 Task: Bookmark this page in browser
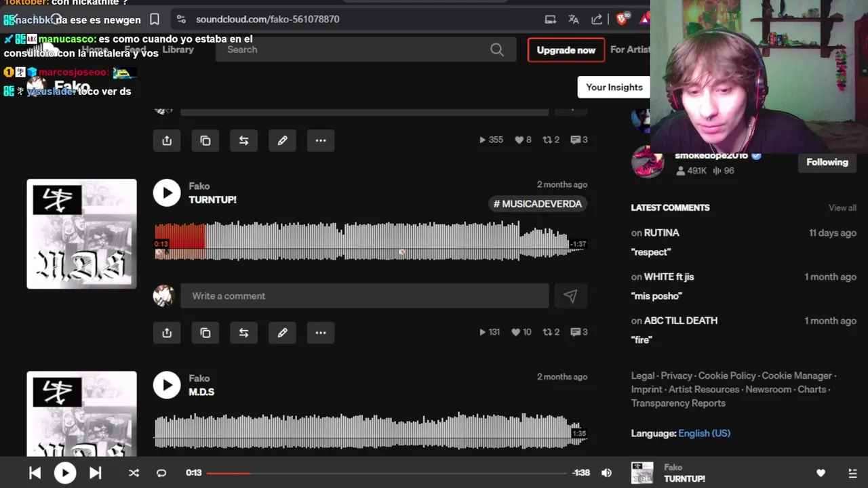coord(155,19)
